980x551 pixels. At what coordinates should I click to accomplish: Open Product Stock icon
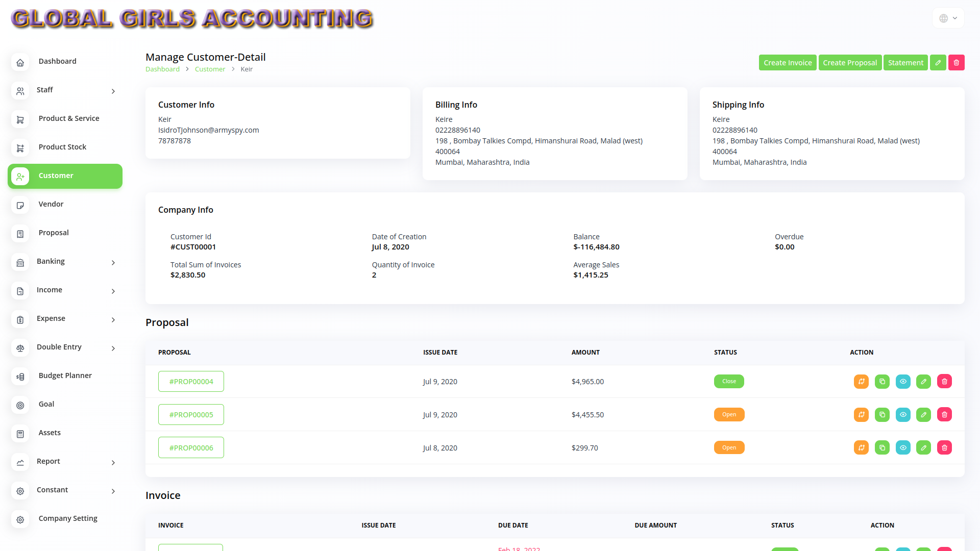tap(20, 148)
